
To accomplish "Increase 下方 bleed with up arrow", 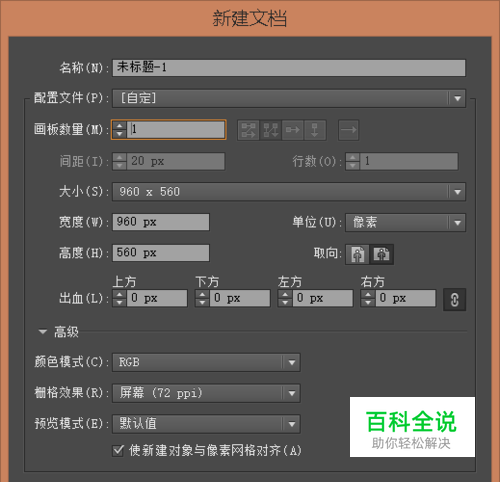I will 202,294.
